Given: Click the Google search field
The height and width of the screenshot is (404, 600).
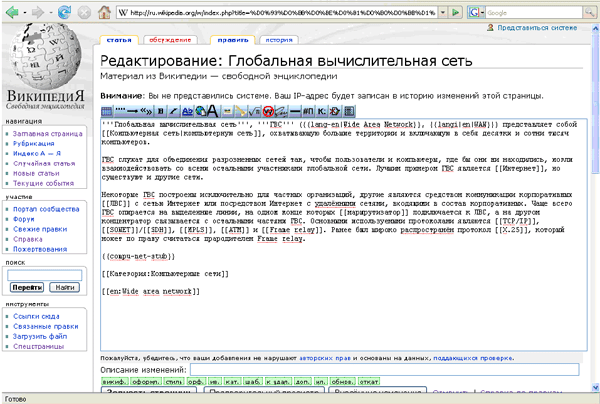Looking at the screenshot, I should (534, 12).
